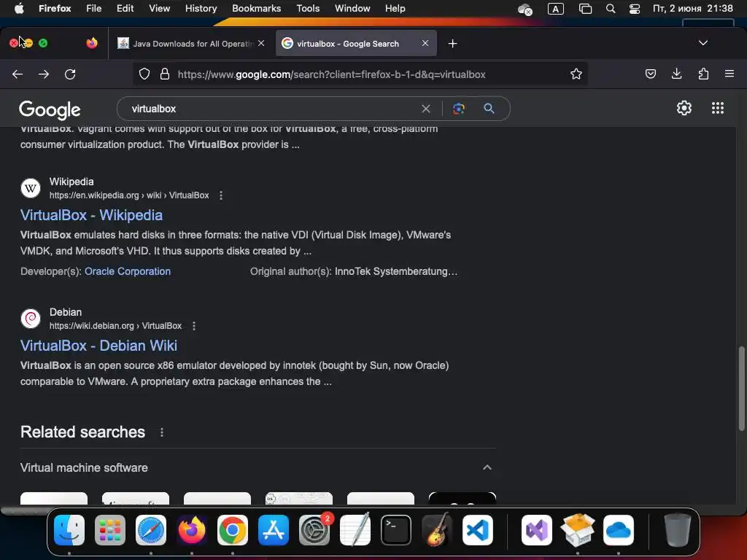Launch Visual Studio Code from Dock
This screenshot has width=747, height=560.
(477, 530)
